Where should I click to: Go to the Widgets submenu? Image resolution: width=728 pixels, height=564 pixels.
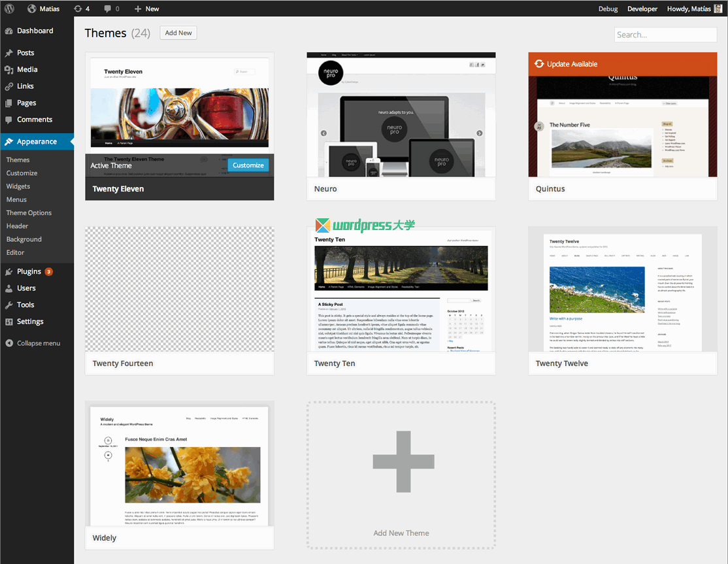coord(18,186)
